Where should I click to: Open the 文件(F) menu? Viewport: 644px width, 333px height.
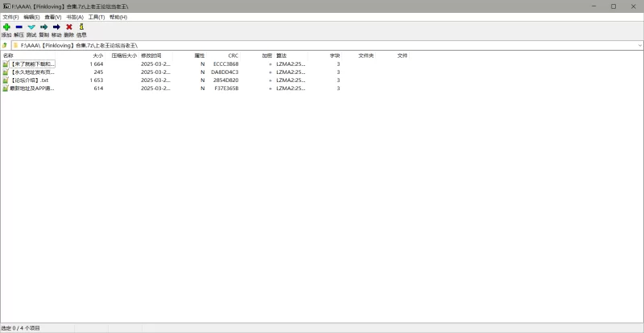(10, 17)
